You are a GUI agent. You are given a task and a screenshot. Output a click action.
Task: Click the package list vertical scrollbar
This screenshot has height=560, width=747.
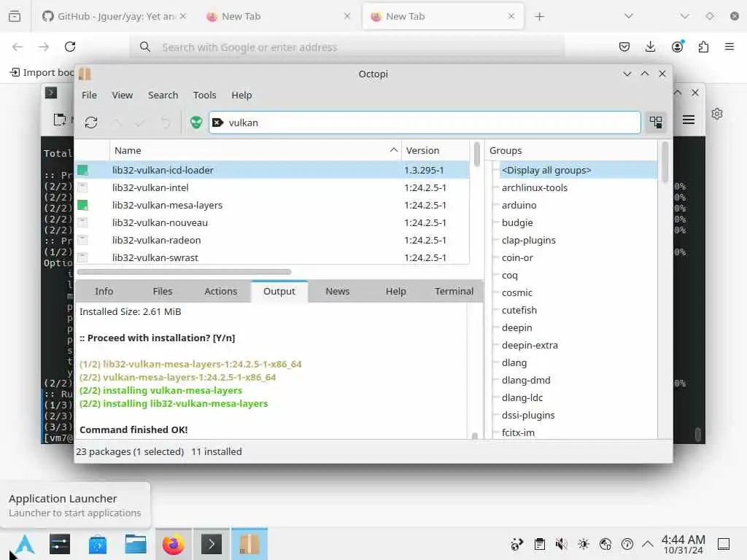coord(477,154)
